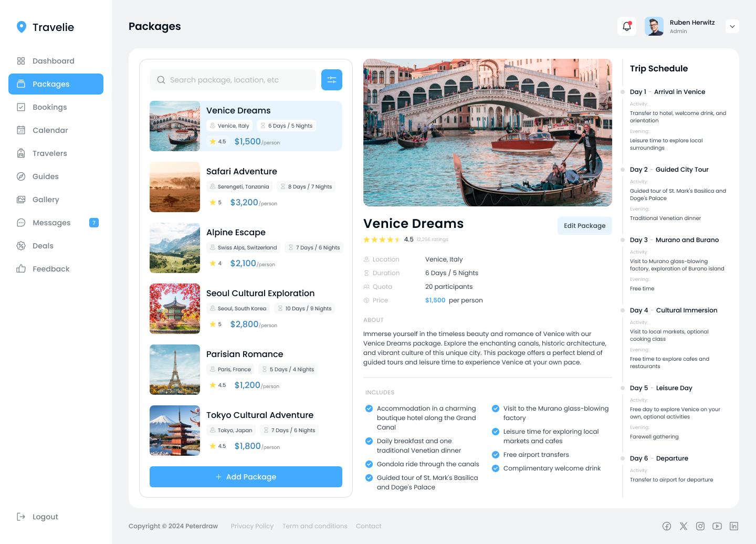756x544 pixels.
Task: Click the Deals icon in the sidebar
Action: pyautogui.click(x=21, y=245)
